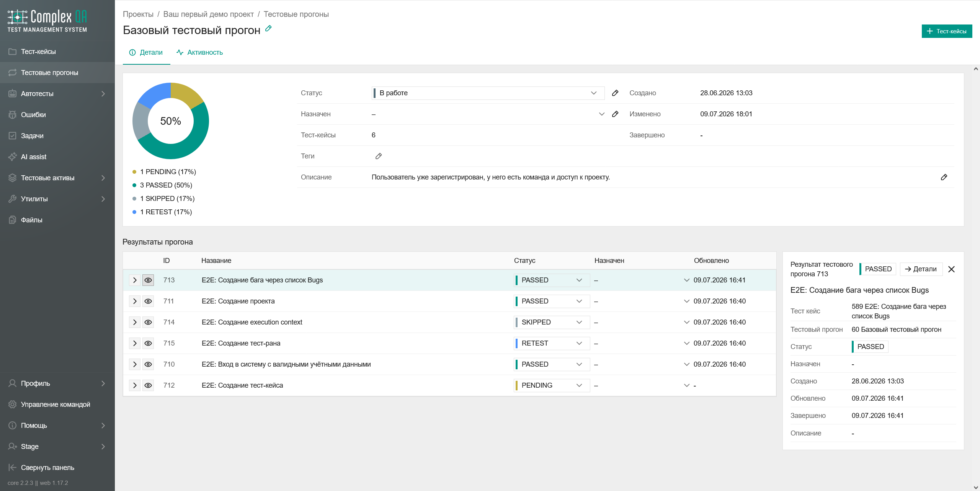Image resolution: width=980 pixels, height=491 pixels.
Task: Open the В работе status dropdown
Action: click(x=488, y=93)
